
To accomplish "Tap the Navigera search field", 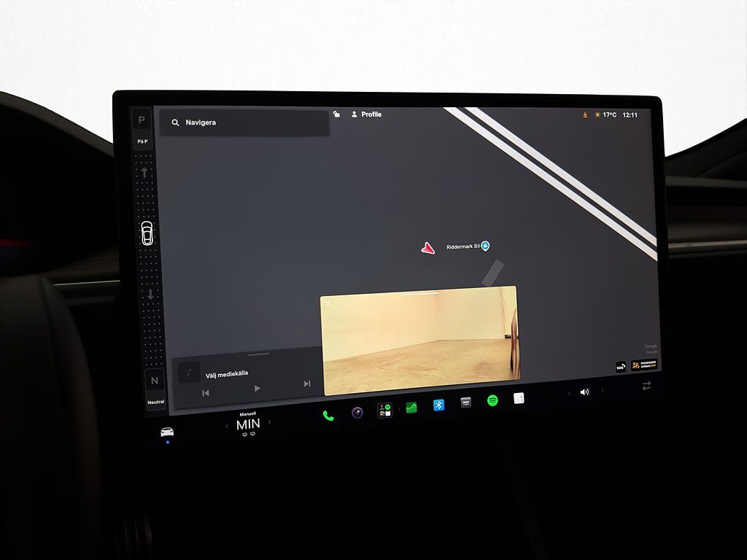I will pyautogui.click(x=244, y=123).
